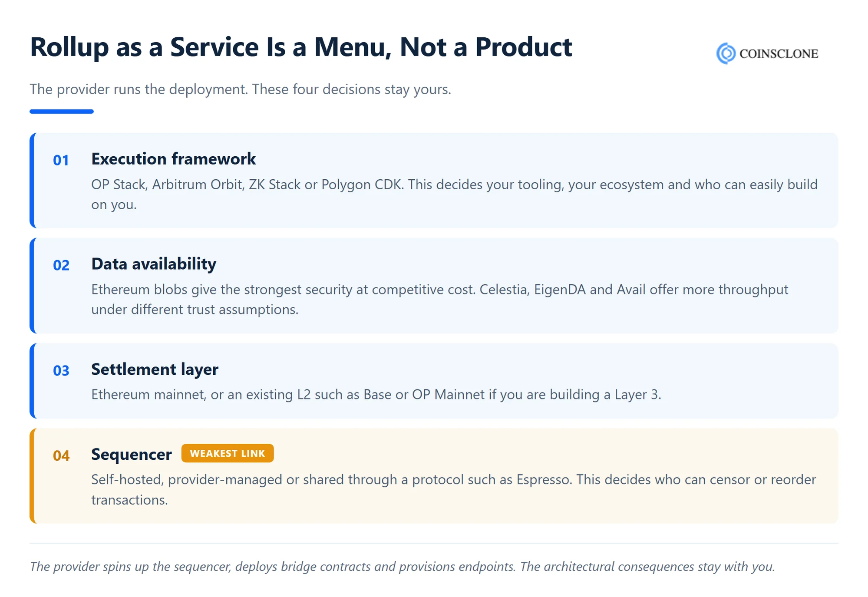The width and height of the screenshot is (868, 597).
Task: Click the 'WEAKEST LINK' badge
Action: pyautogui.click(x=228, y=453)
